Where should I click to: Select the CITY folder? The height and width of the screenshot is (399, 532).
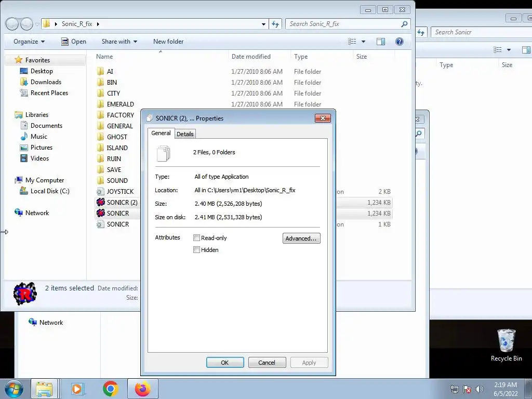tap(113, 94)
